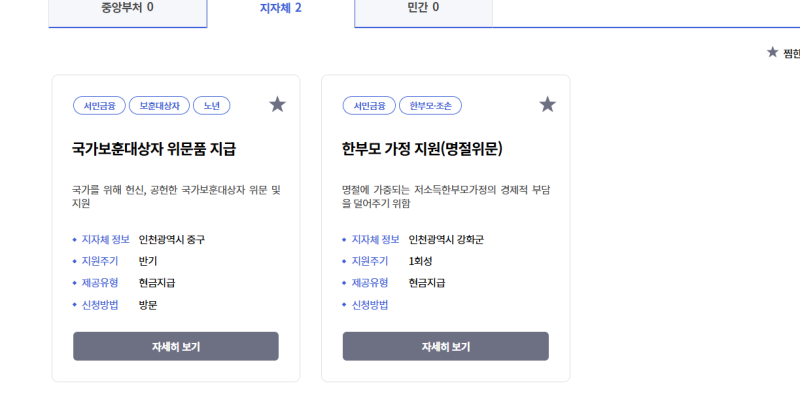Click the 노년 tag

point(212,105)
